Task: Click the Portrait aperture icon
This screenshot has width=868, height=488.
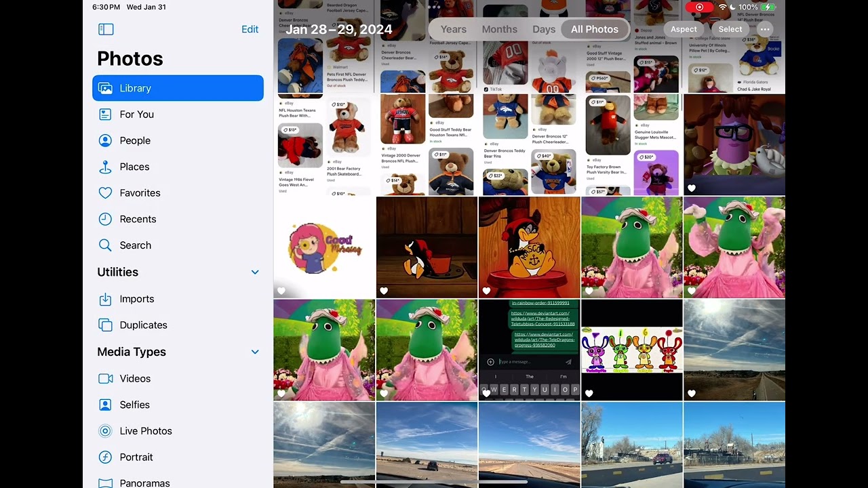Action: [105, 457]
